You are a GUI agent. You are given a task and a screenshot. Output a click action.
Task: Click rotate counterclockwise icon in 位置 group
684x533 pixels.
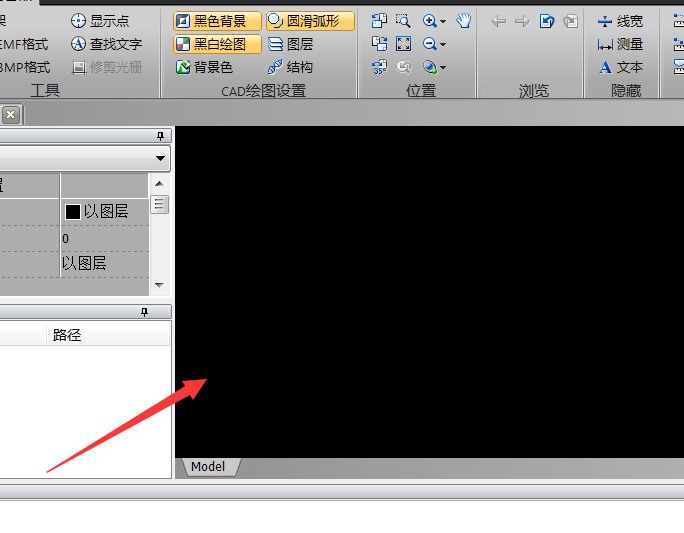pos(379,20)
